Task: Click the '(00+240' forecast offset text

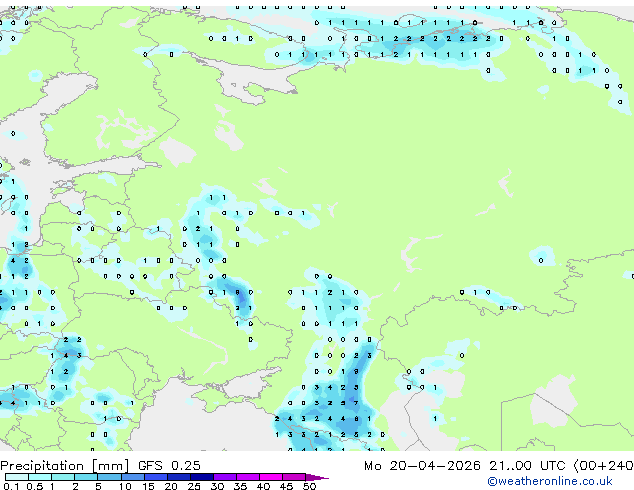Action: coord(603,466)
